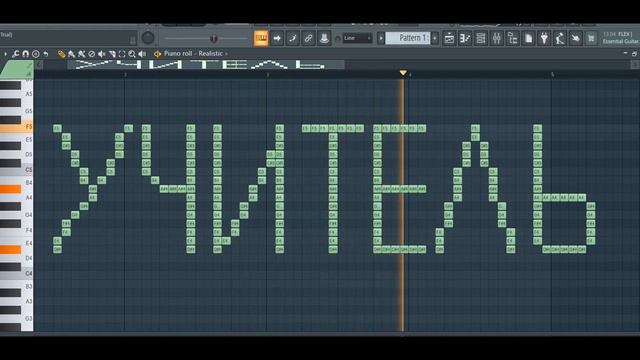Image resolution: width=640 pixels, height=360 pixels.
Task: Select the Mute tool speaker with x
Action: 102,54
